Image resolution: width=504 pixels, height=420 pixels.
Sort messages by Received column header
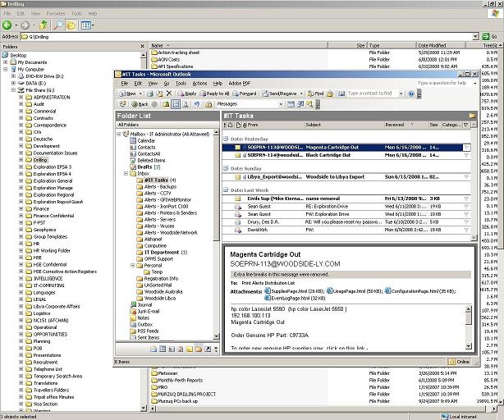tap(405, 125)
